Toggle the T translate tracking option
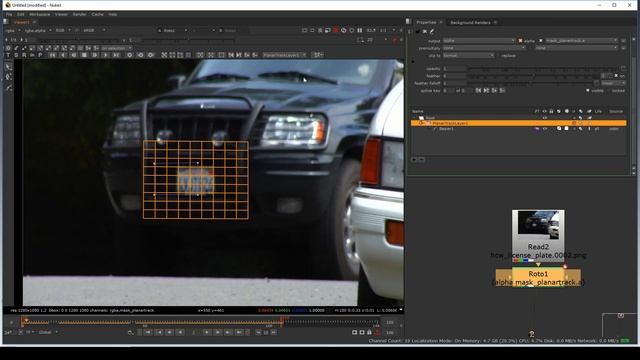 coord(8,55)
